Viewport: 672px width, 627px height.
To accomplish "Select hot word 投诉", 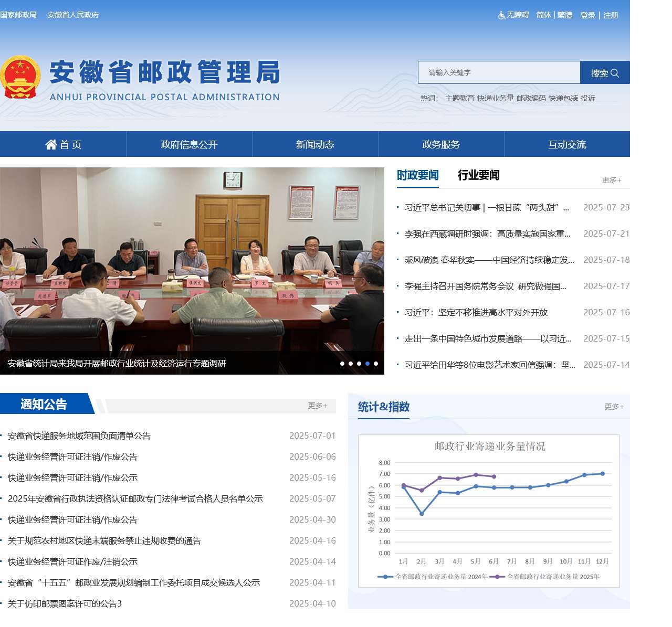I will coord(588,98).
